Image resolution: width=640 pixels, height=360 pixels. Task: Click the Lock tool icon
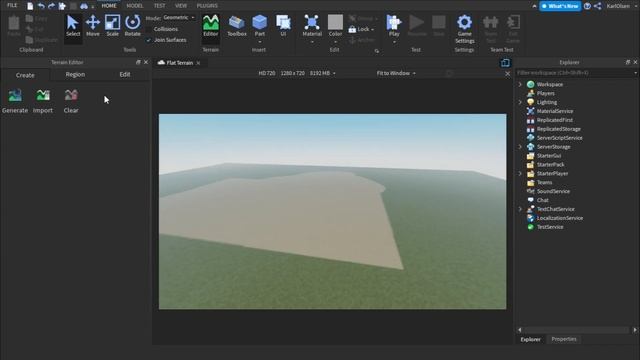tap(352, 29)
